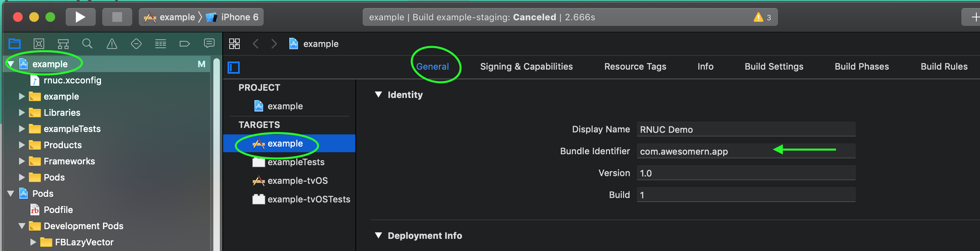This screenshot has height=251, width=980.
Task: Click the Build number field
Action: coord(746,195)
